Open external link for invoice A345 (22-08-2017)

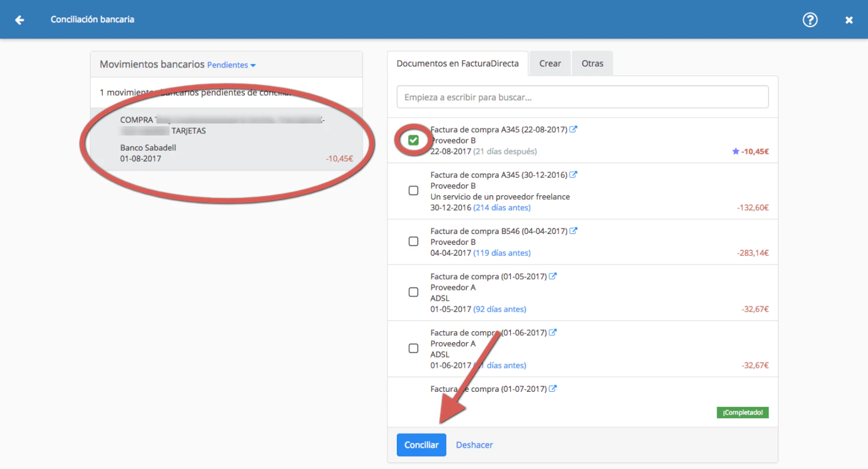(573, 129)
